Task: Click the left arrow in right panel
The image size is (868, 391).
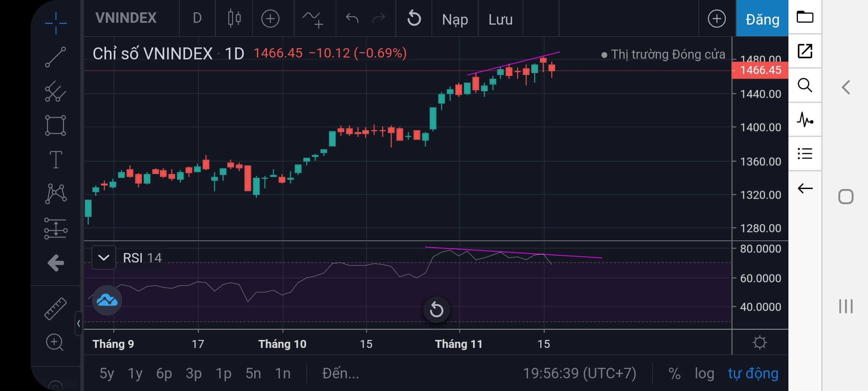Action: [805, 188]
